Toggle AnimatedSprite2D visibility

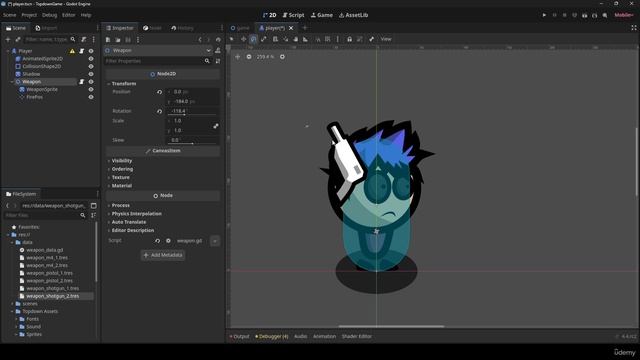point(91,59)
